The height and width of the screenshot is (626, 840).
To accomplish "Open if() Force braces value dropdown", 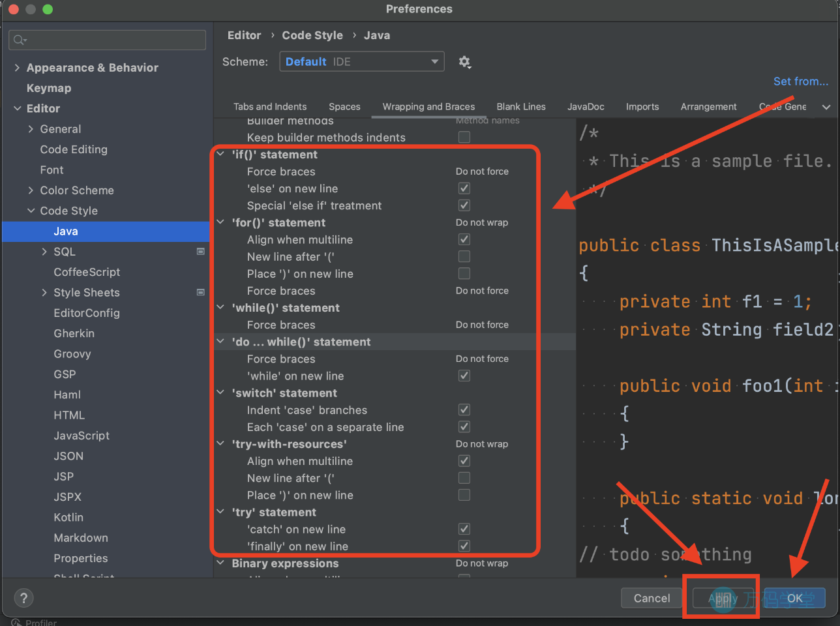I will point(482,171).
